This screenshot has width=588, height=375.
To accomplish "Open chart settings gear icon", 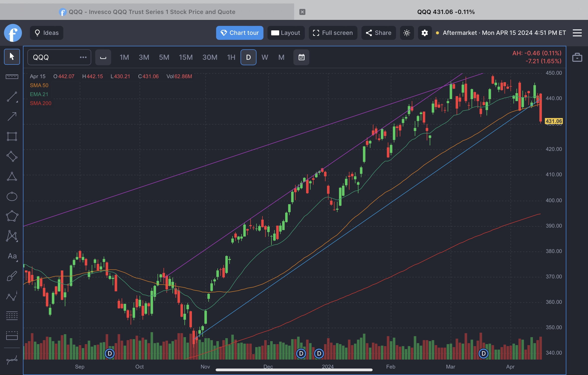I will point(425,33).
